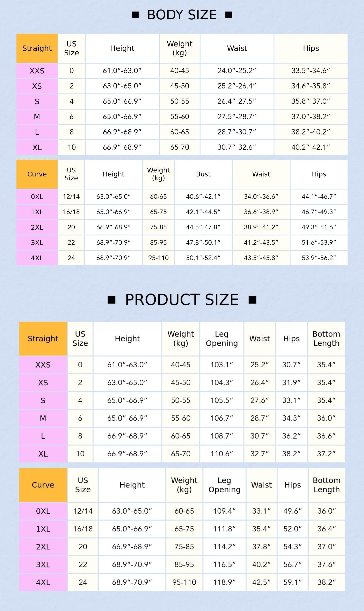Viewport: 364px width, 611px height.
Task: Click the orange Straight header in product size table
Action: [x=43, y=338]
